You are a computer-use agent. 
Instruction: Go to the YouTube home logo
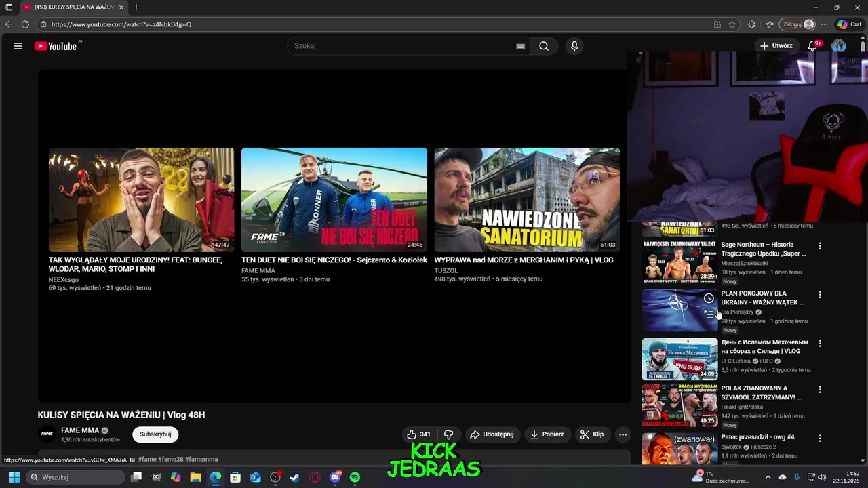pyautogui.click(x=56, y=46)
